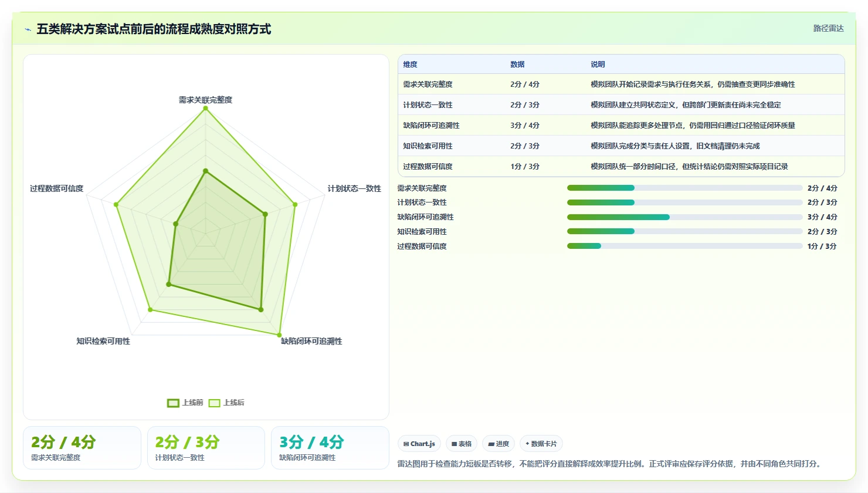Screen dimensions: 868x493
Task: Click the 上线后 data point at 缺陷闭环可追溯性 vertex
Action: [279, 335]
